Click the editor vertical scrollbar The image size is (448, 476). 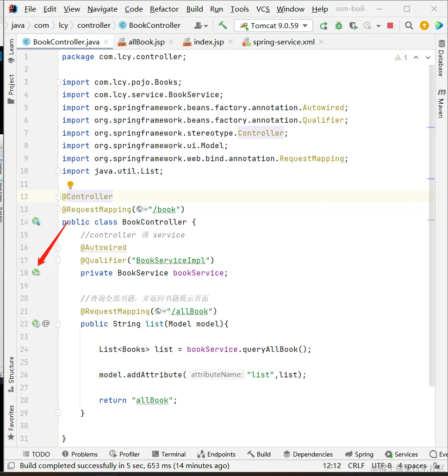coord(432,225)
